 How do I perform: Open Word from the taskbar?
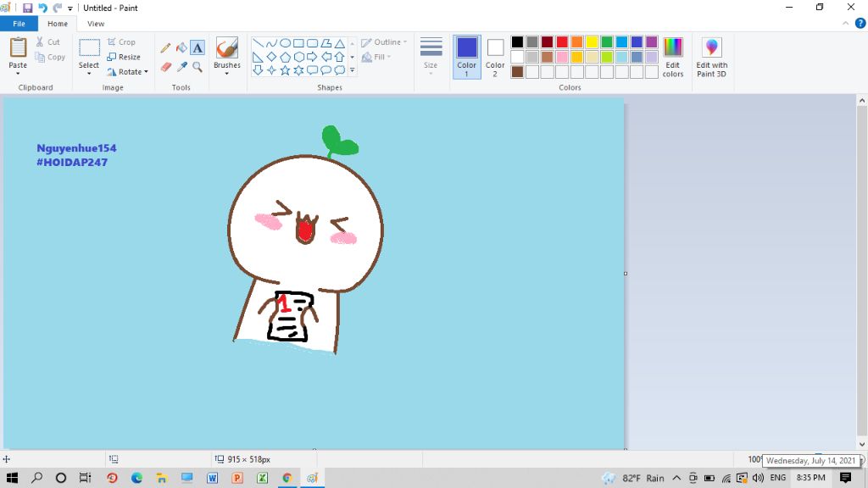pyautogui.click(x=212, y=478)
